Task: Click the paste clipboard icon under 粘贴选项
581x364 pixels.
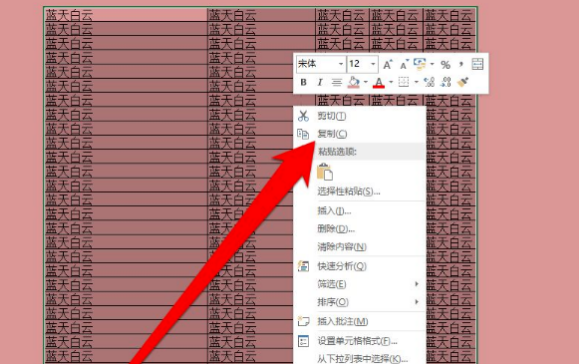Action: click(325, 172)
